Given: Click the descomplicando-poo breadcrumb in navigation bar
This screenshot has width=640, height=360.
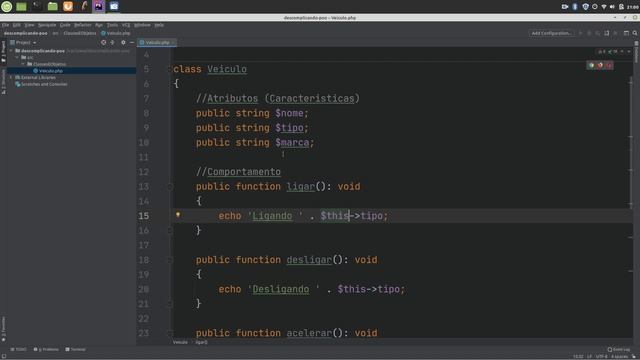Looking at the screenshot, I should point(25,33).
